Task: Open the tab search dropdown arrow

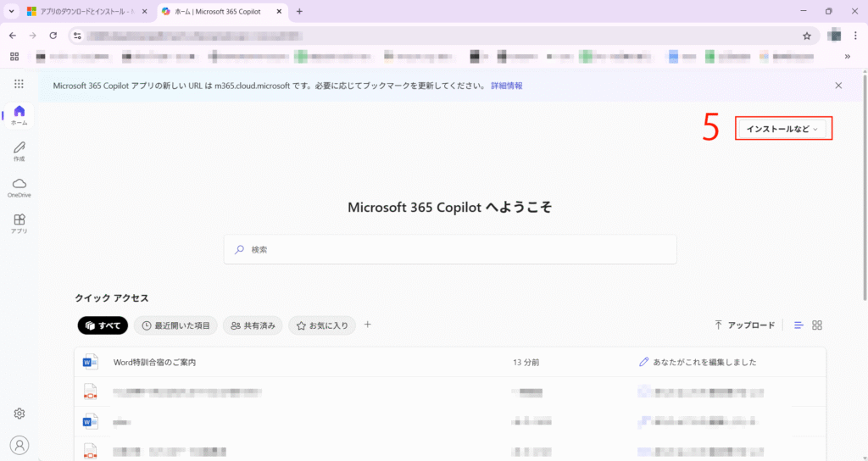Action: (x=11, y=11)
